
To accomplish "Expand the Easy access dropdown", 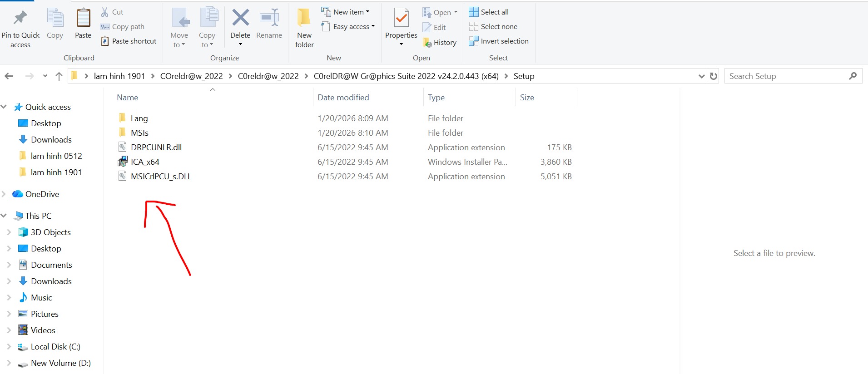I will (x=348, y=27).
